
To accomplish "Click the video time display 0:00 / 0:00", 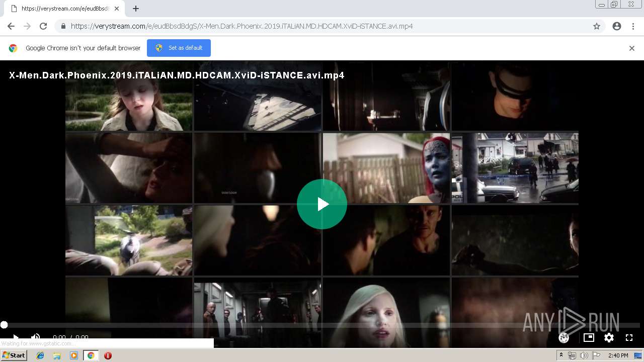I will pos(70,337).
